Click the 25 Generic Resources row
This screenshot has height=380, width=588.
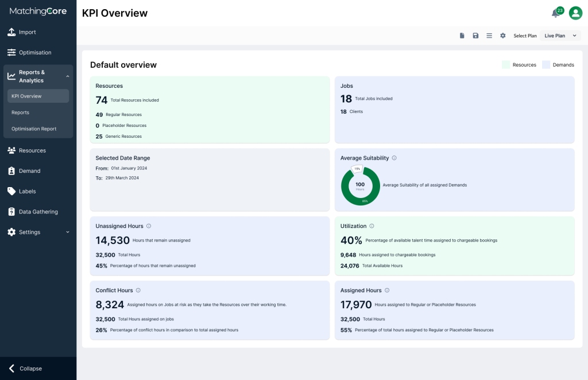pyautogui.click(x=118, y=137)
